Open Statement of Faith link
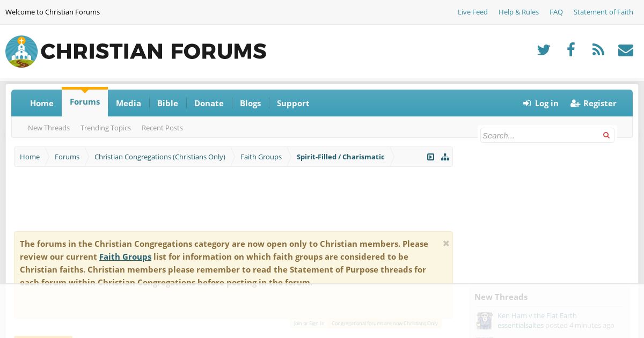Screen dimensions: 644x338 pos(603,12)
